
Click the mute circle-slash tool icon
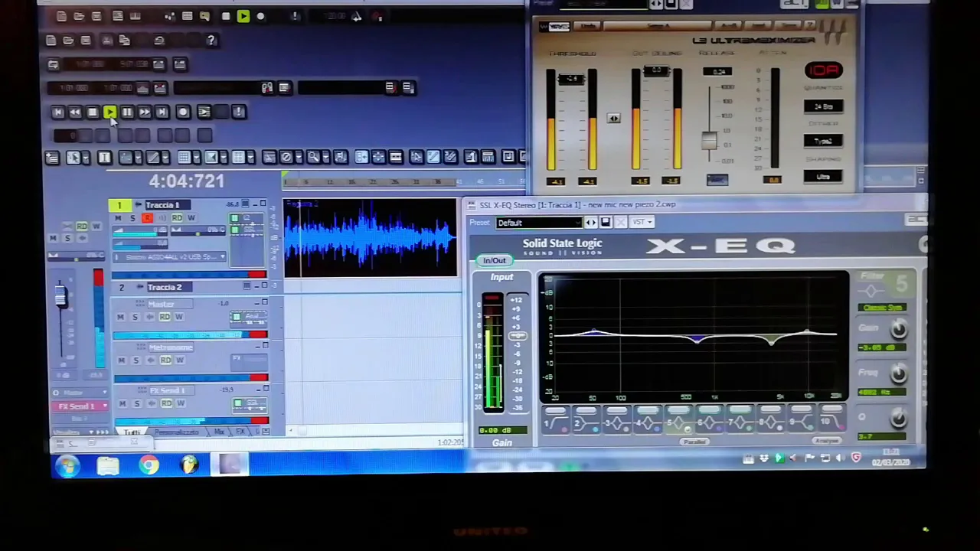pos(286,158)
